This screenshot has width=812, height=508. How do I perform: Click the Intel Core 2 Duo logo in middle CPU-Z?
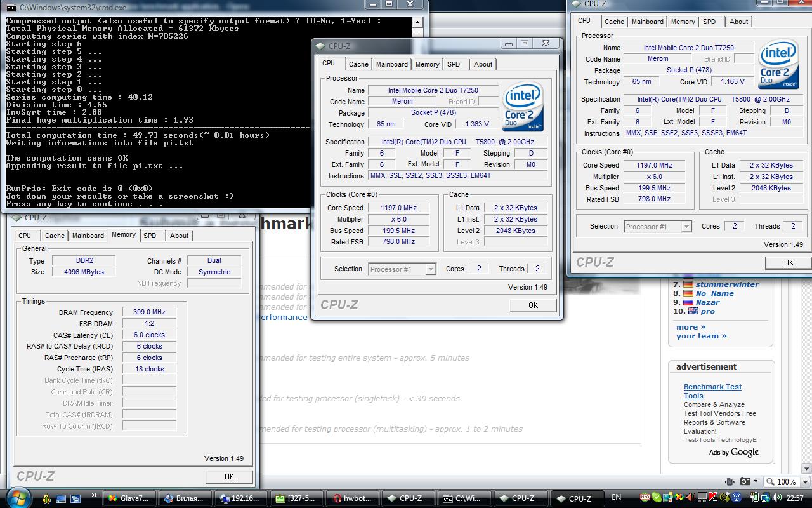(523, 107)
